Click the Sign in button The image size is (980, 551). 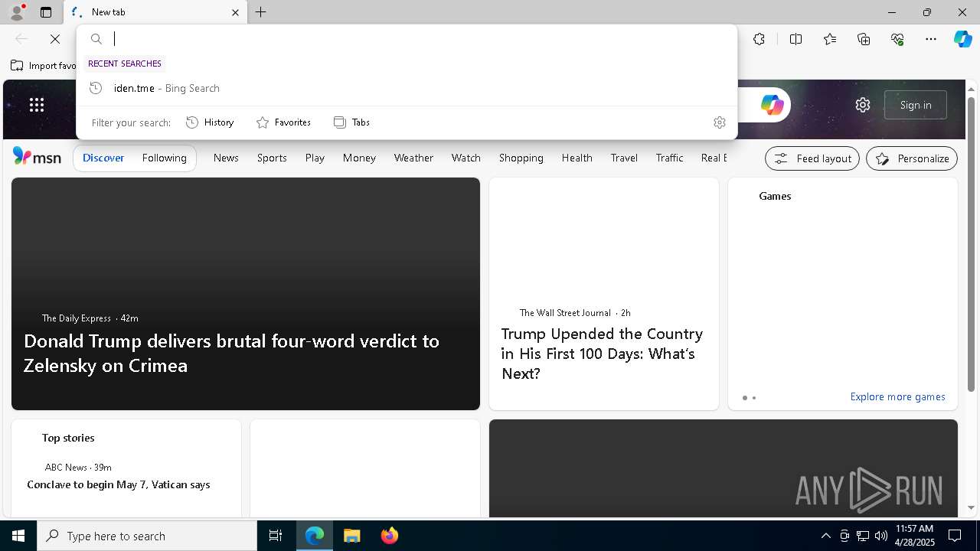pos(916,105)
